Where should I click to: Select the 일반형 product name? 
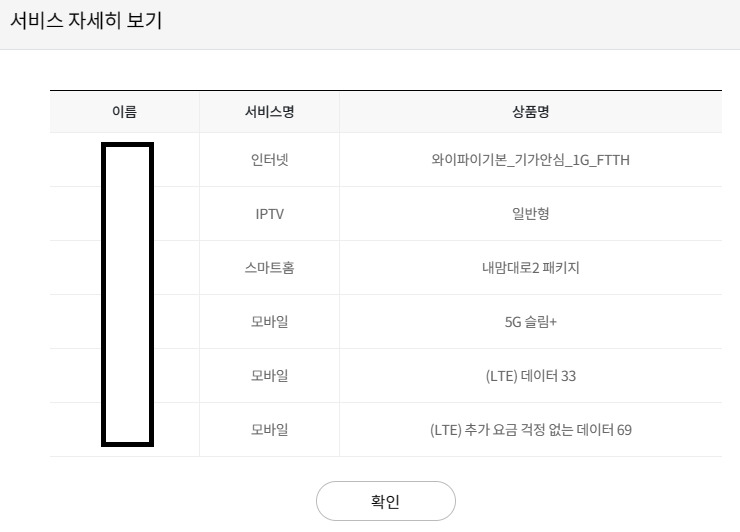[530, 214]
